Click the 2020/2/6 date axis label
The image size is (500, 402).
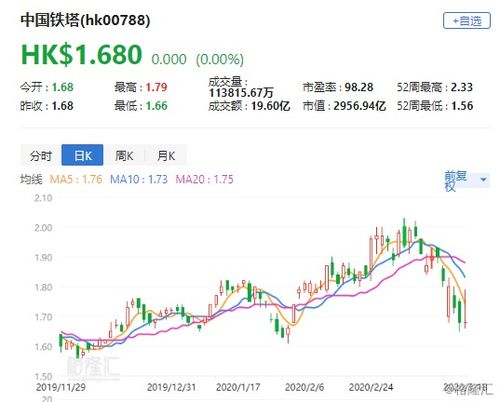pyautogui.click(x=304, y=387)
